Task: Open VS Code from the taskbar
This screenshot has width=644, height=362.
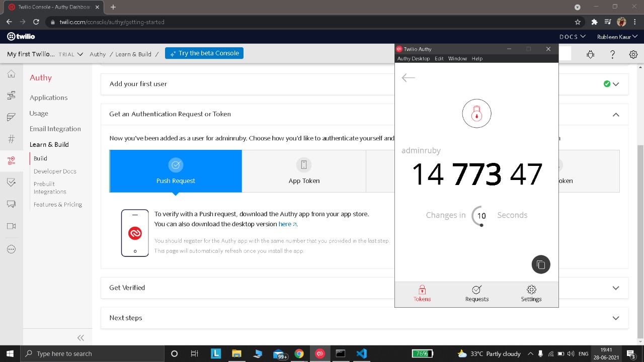Action: point(361,353)
